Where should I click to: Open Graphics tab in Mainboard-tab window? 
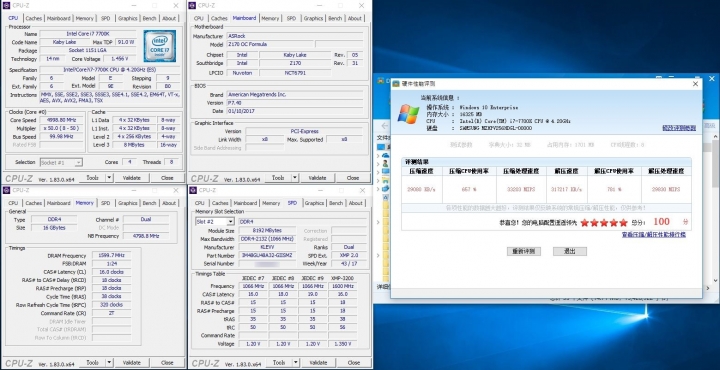(313, 18)
